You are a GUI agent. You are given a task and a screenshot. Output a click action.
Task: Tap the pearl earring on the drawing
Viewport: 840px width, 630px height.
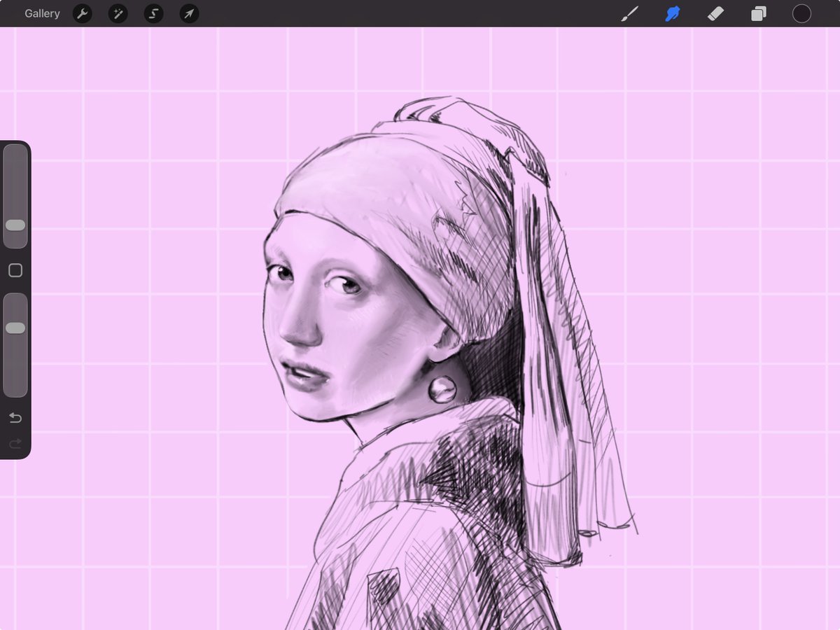(x=442, y=389)
